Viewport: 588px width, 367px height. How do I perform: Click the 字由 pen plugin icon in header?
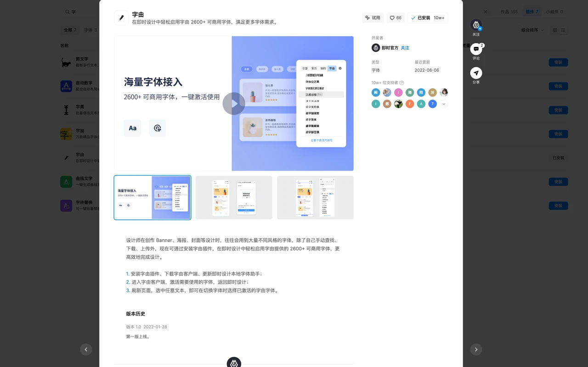tap(121, 18)
